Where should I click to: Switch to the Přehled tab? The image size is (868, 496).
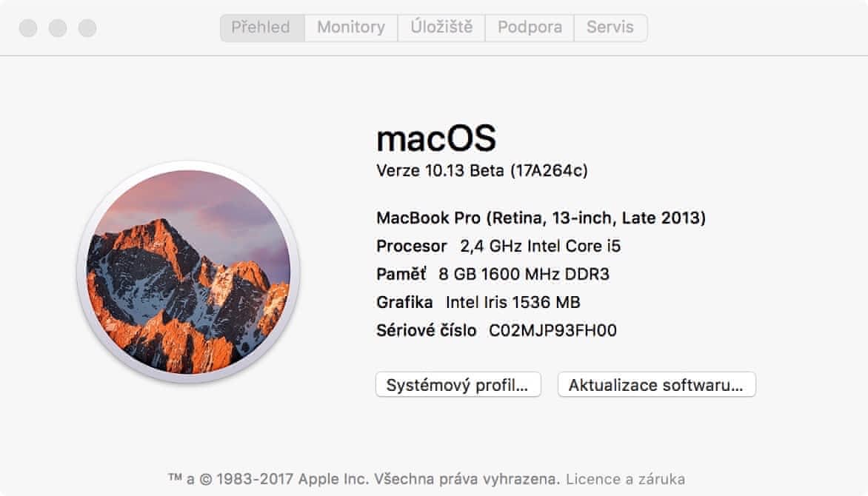pyautogui.click(x=261, y=28)
